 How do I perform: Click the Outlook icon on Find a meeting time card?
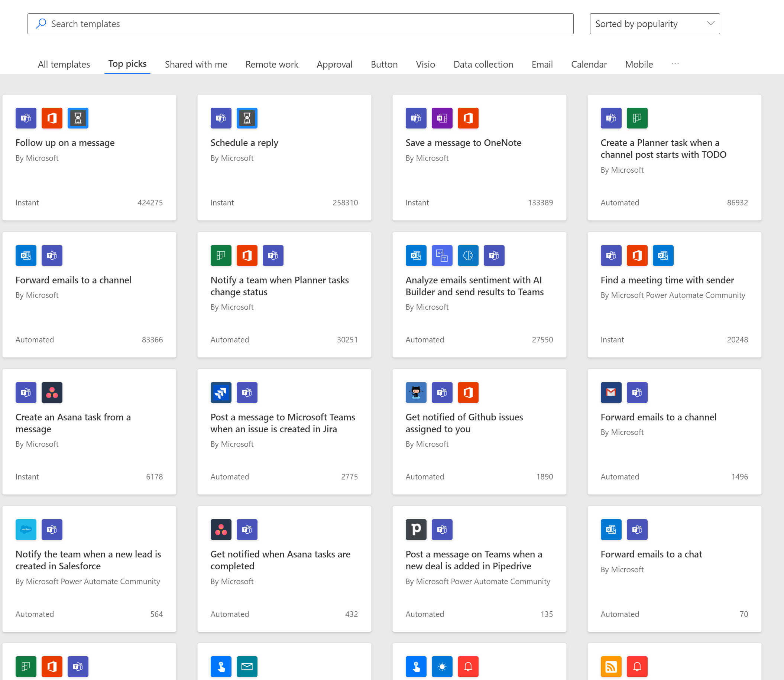click(x=662, y=256)
